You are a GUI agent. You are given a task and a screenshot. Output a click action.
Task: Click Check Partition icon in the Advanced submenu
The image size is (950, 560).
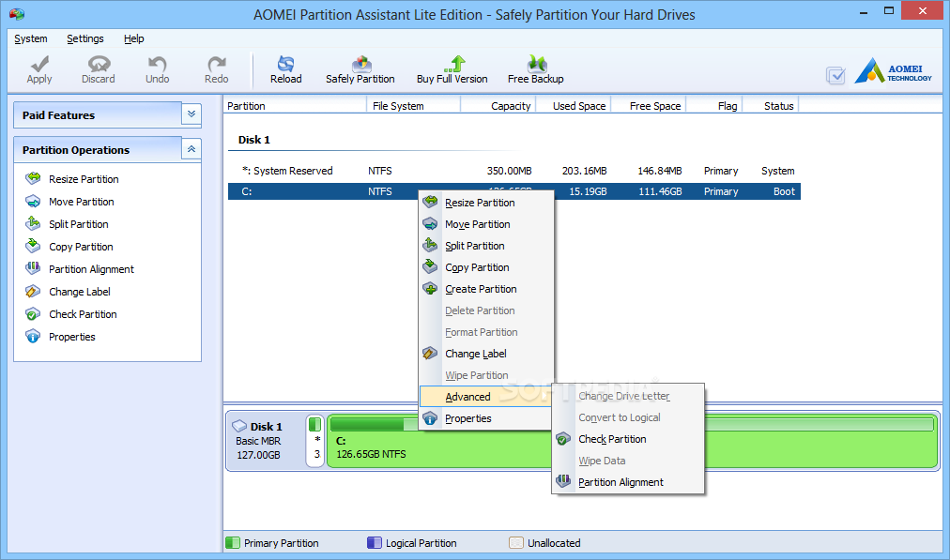tap(563, 438)
